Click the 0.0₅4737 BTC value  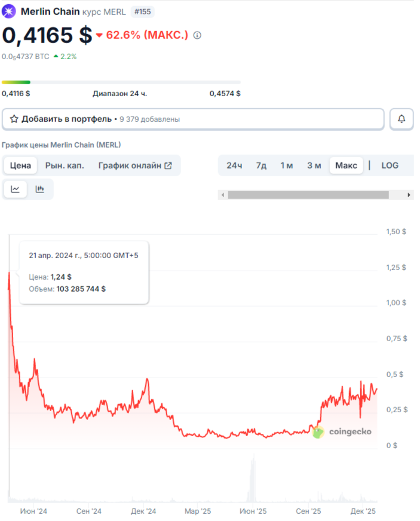pyautogui.click(x=25, y=57)
